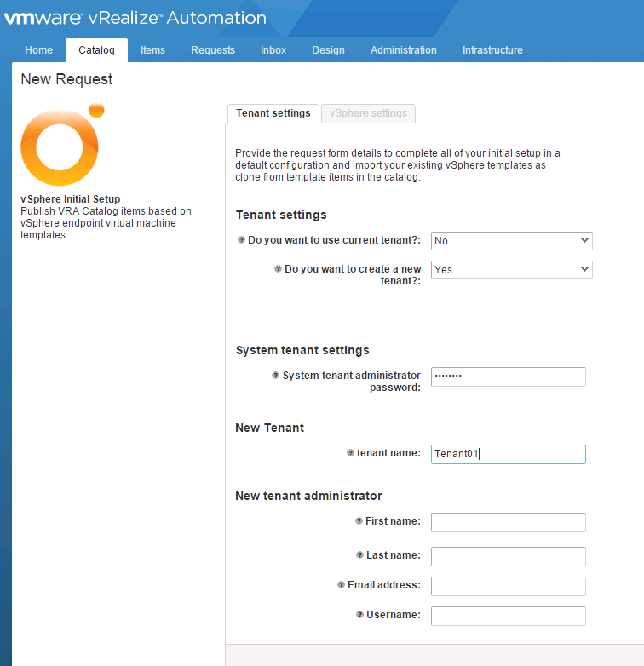This screenshot has width=644, height=666.
Task: Click help icon beside First name
Action: (359, 520)
